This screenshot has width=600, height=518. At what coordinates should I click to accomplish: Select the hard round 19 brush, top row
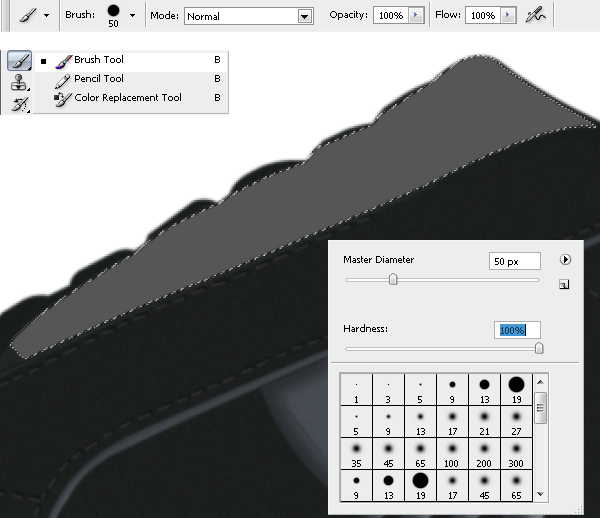(x=516, y=390)
